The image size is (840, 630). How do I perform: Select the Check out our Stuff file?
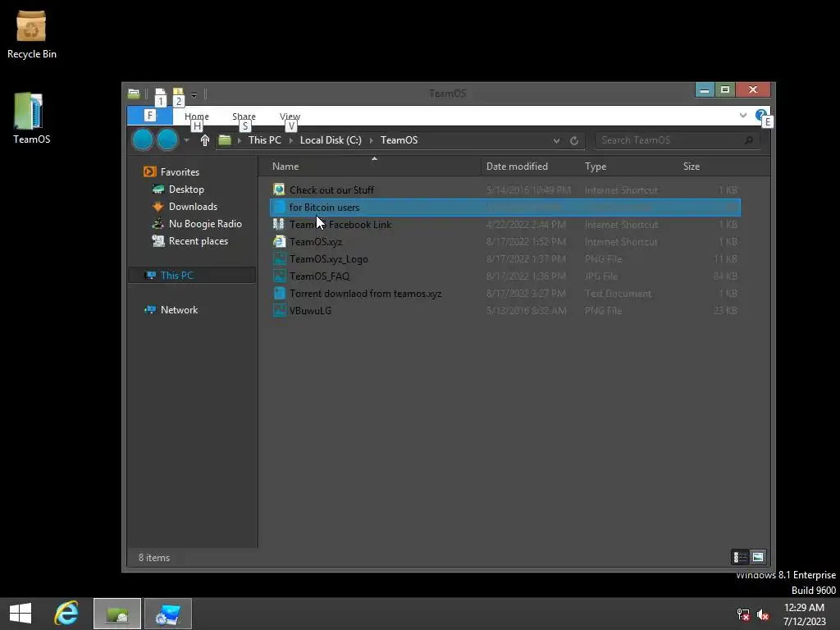(505, 190)
